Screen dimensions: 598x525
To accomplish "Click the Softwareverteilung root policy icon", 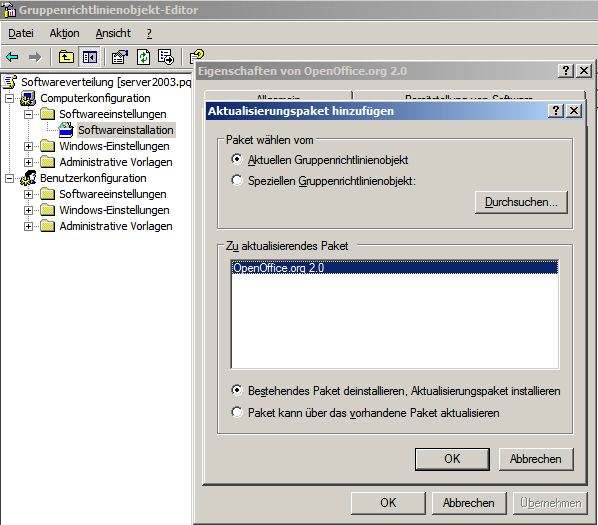I will point(10,82).
